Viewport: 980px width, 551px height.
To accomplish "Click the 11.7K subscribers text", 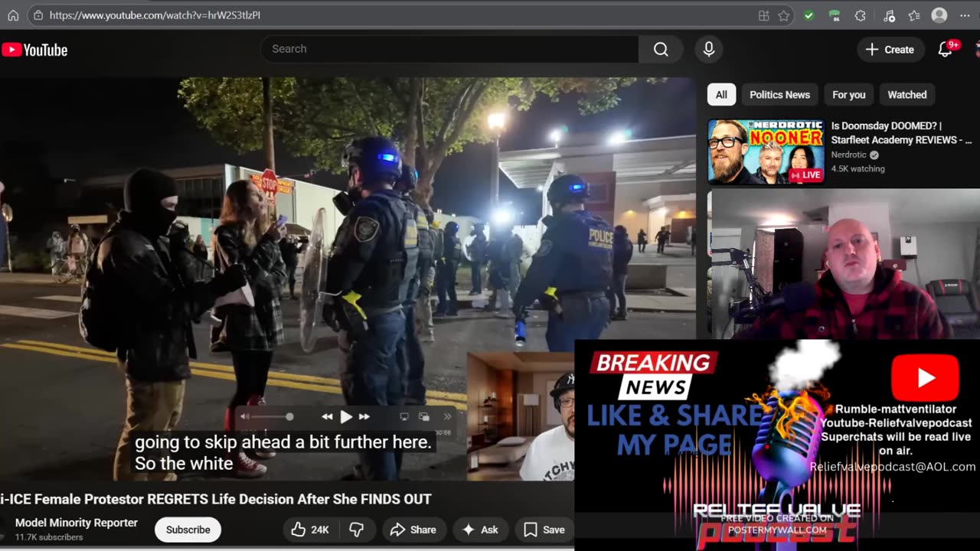I will pos(49,537).
